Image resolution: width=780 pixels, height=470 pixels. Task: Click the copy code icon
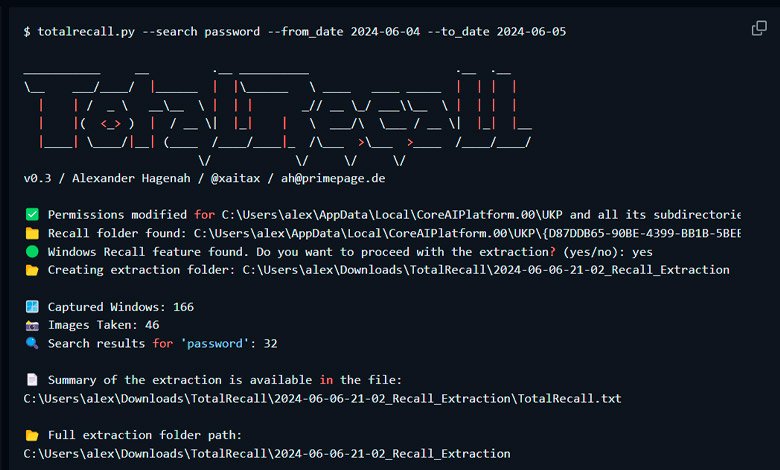pyautogui.click(x=759, y=28)
